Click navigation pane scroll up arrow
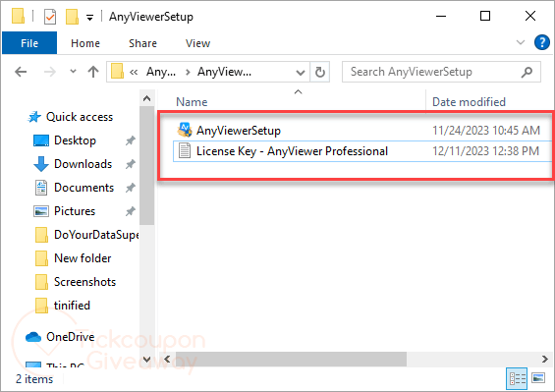The image size is (555, 392). [x=147, y=99]
